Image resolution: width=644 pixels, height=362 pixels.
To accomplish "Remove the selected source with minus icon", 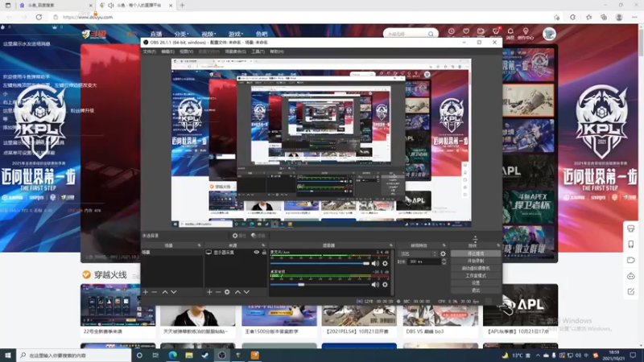I will click(x=218, y=292).
